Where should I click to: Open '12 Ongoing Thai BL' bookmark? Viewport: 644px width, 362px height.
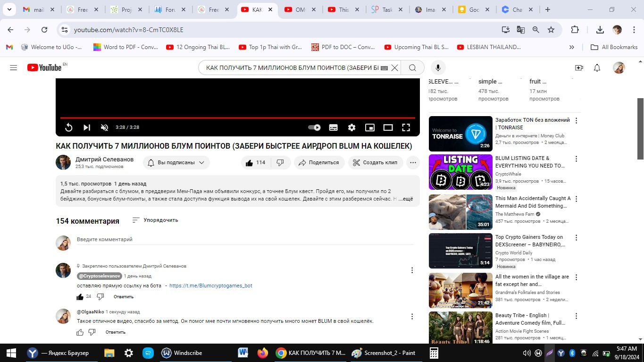point(198,47)
